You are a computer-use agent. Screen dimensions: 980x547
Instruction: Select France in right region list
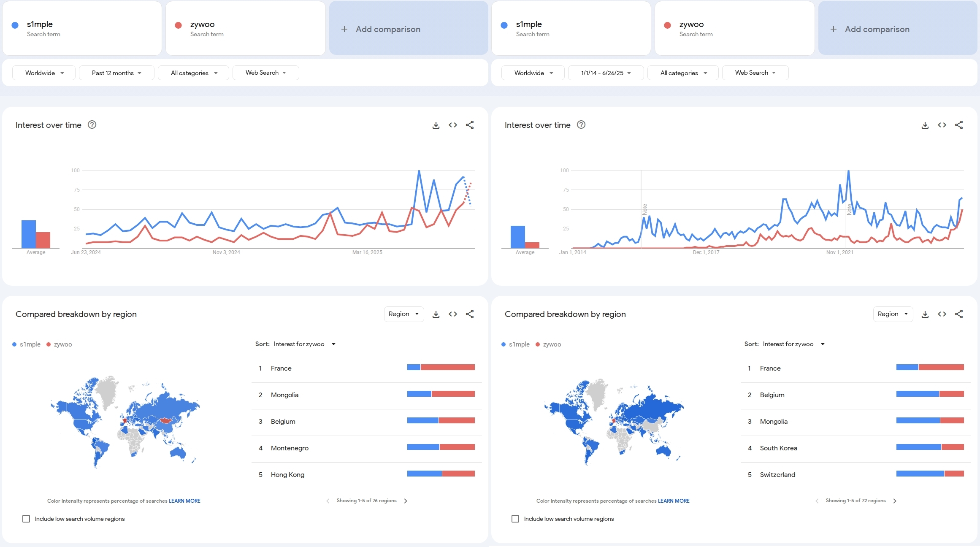[855, 368]
